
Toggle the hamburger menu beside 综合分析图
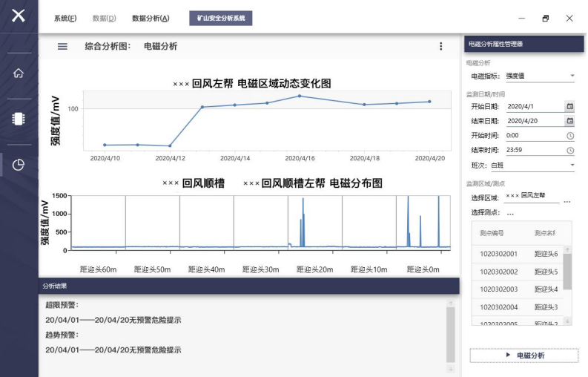click(62, 46)
